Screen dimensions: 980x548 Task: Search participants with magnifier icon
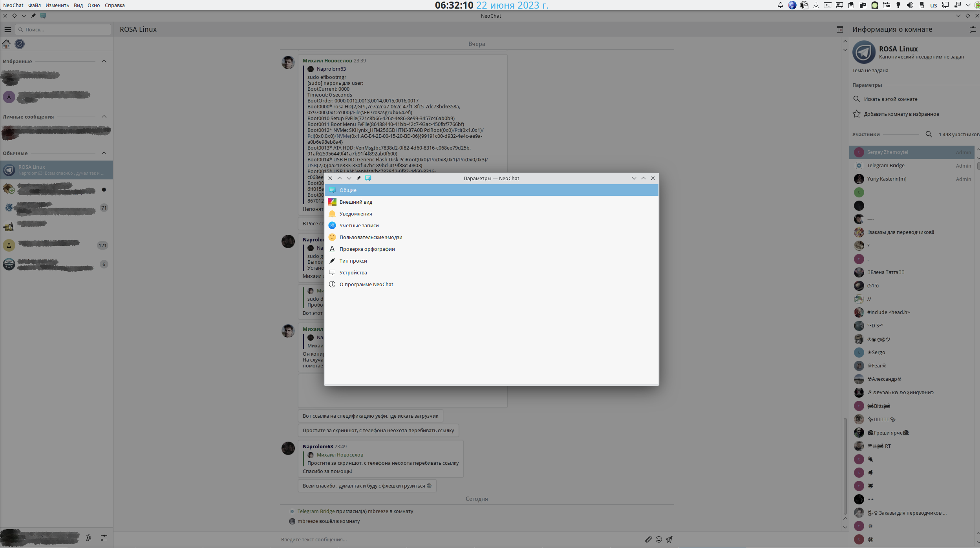(929, 134)
